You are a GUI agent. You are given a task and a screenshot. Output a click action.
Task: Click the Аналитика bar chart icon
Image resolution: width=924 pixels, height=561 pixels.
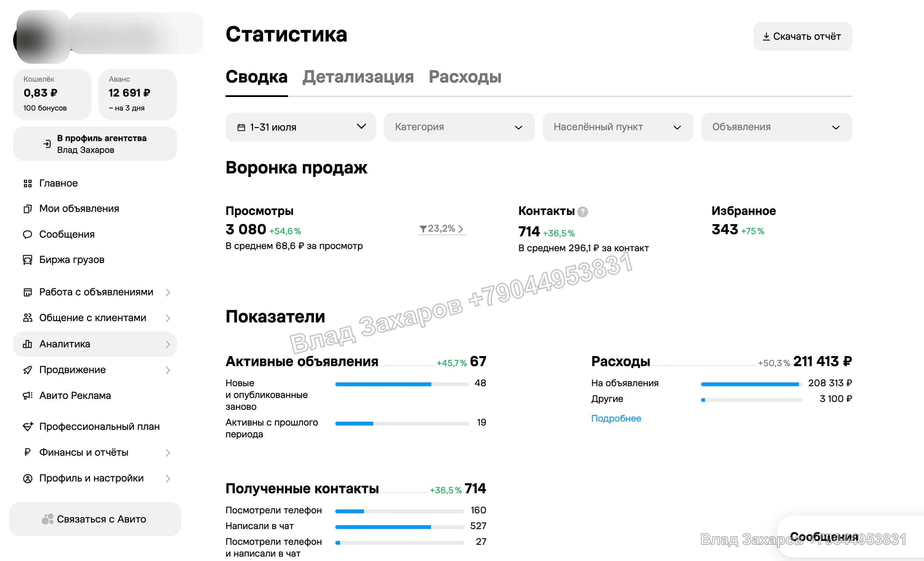28,344
